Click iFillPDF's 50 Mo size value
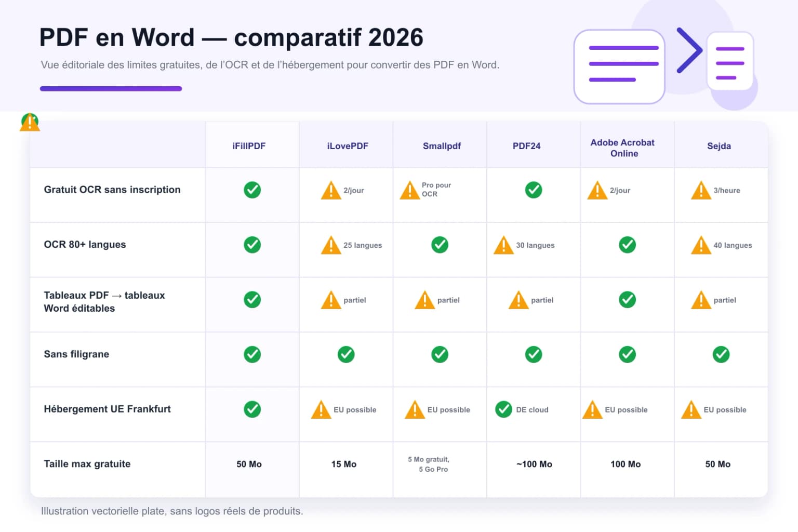This screenshot has width=798, height=532. click(x=249, y=464)
